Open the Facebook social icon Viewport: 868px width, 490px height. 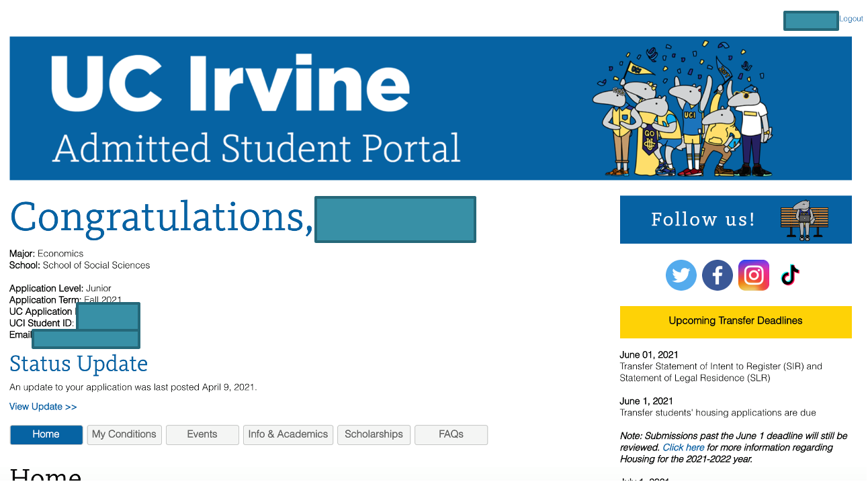click(718, 275)
